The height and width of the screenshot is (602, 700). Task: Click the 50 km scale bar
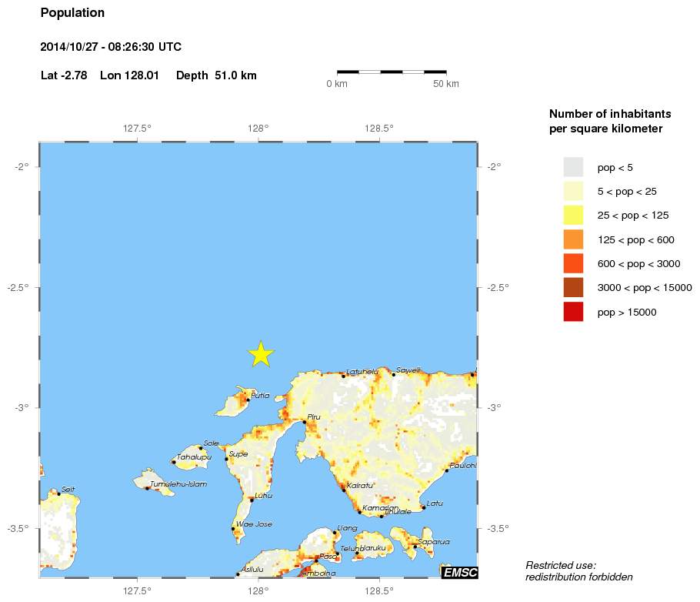click(392, 72)
